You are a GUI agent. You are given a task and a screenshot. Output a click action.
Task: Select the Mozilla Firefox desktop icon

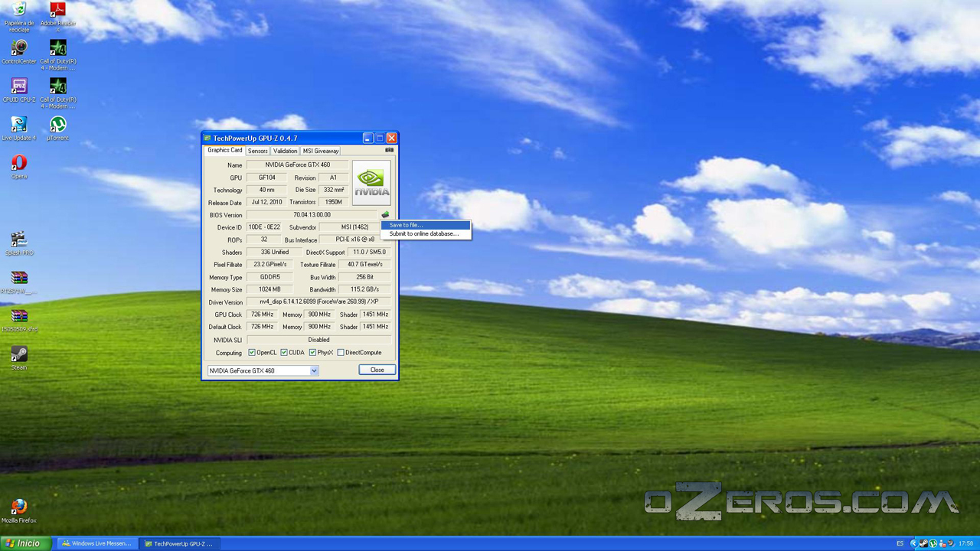coord(19,512)
